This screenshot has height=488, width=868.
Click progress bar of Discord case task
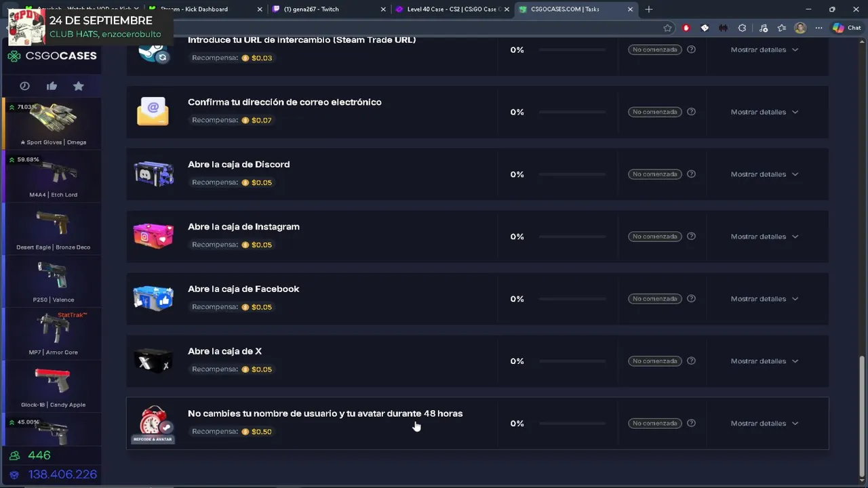pos(572,174)
